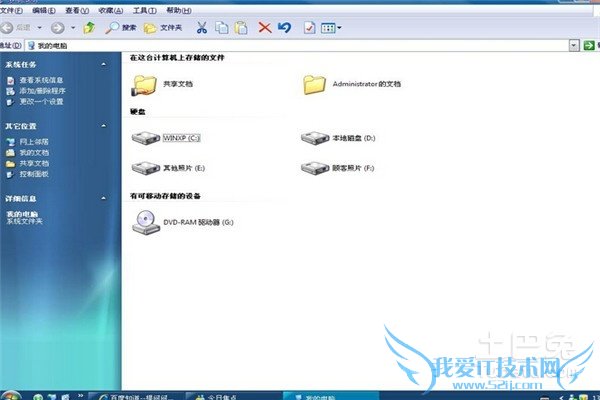Image resolution: width=600 pixels, height=400 pixels.
Task: Open the 编辑(E) menu
Action: point(44,11)
